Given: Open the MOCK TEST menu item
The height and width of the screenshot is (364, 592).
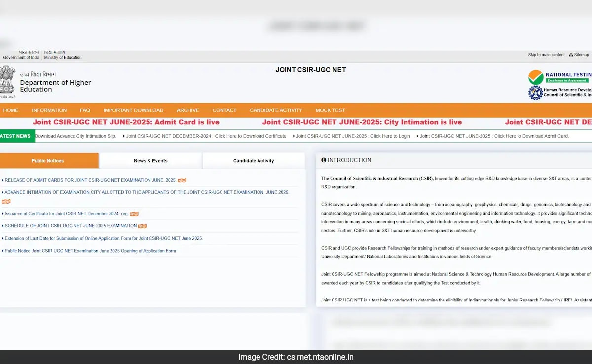Looking at the screenshot, I should (x=330, y=110).
